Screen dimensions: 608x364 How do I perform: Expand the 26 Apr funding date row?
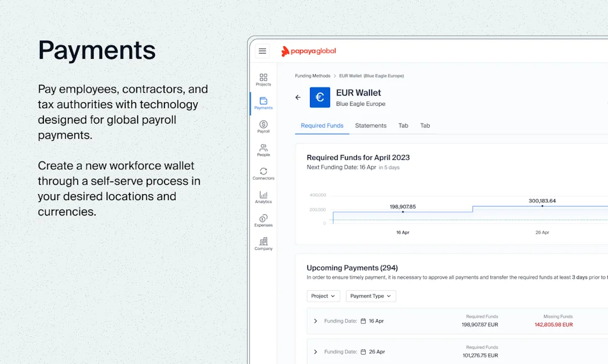tap(315, 351)
